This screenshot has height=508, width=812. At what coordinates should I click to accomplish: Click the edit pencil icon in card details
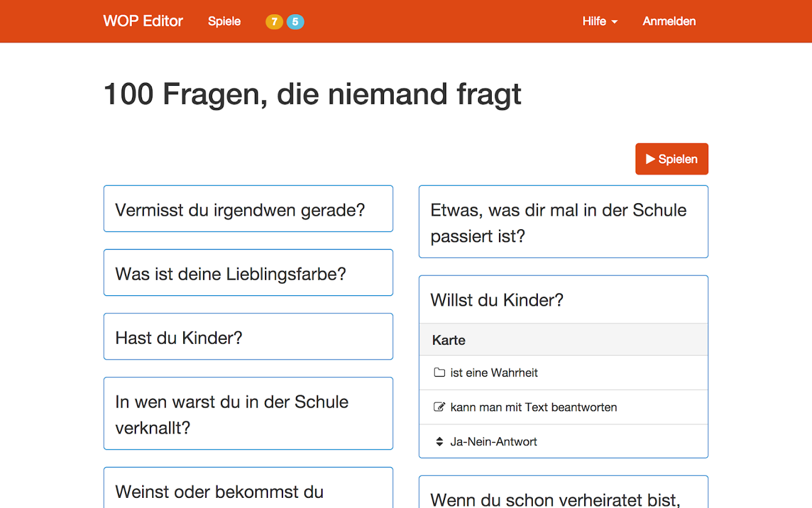pos(439,407)
